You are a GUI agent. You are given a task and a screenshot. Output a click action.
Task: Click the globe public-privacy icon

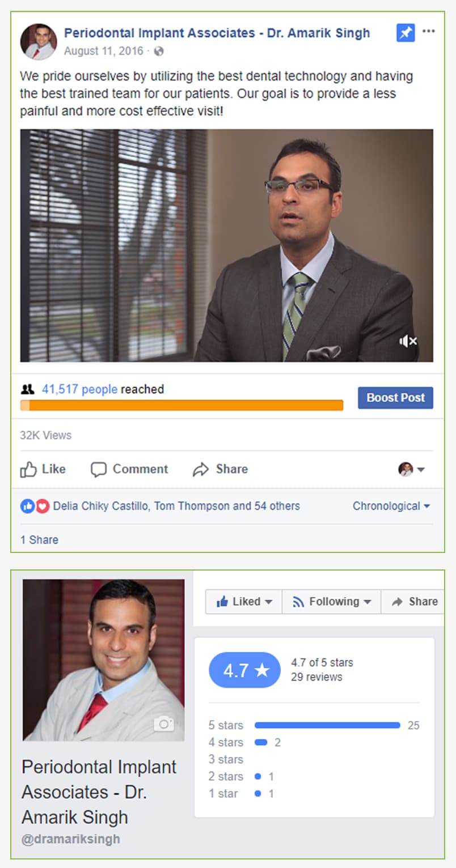[x=159, y=52]
